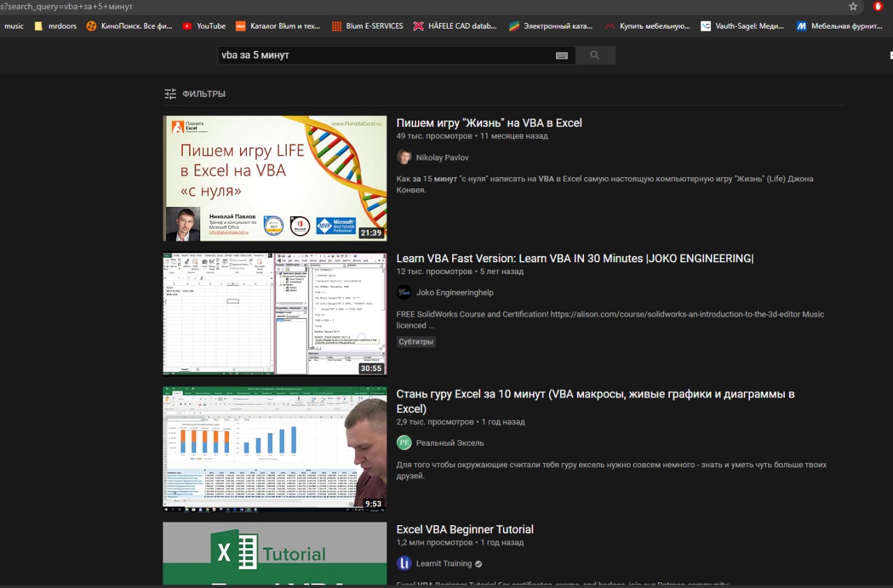Click the browser address bar URL
The image size is (893, 588).
coord(66,6)
